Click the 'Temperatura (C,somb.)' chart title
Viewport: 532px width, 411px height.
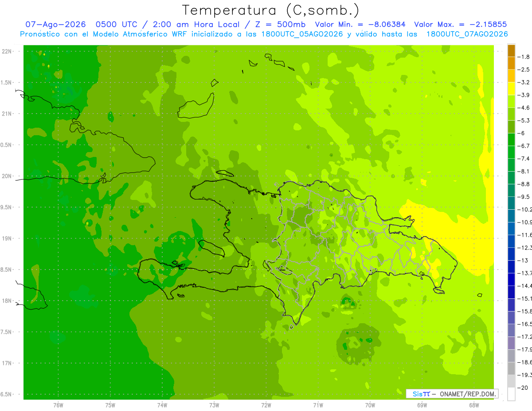(271, 10)
